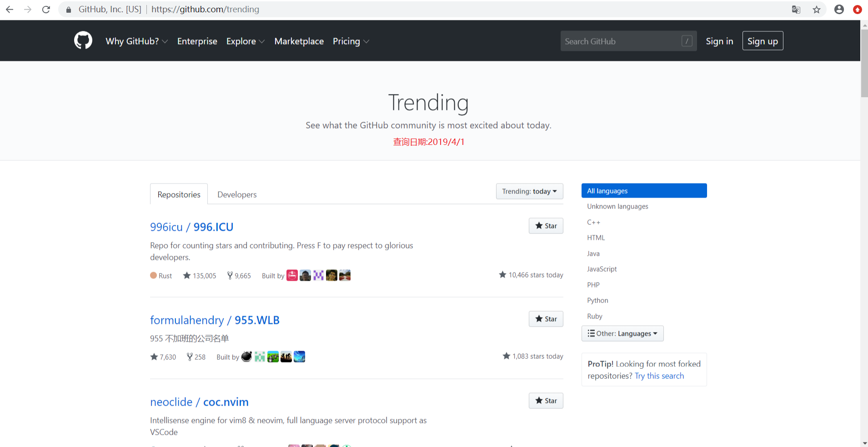Reload the page with refresh icon
Viewport: 868px width, 447px height.
coord(46,9)
